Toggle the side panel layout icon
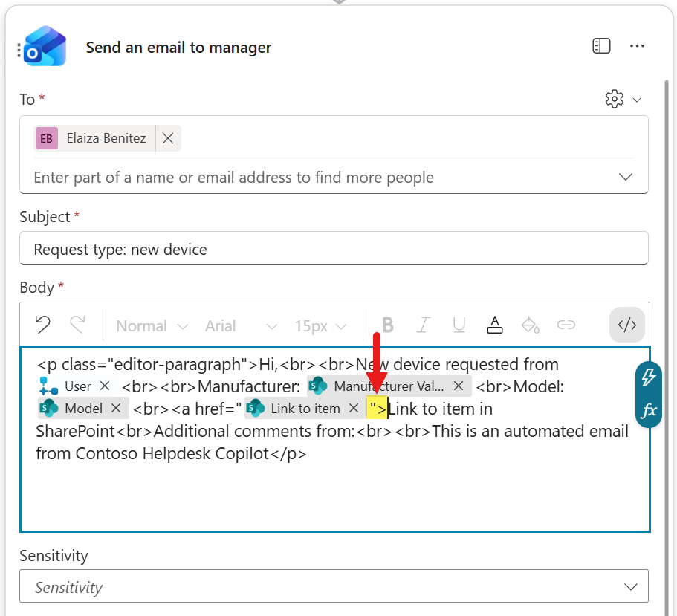 coord(601,47)
